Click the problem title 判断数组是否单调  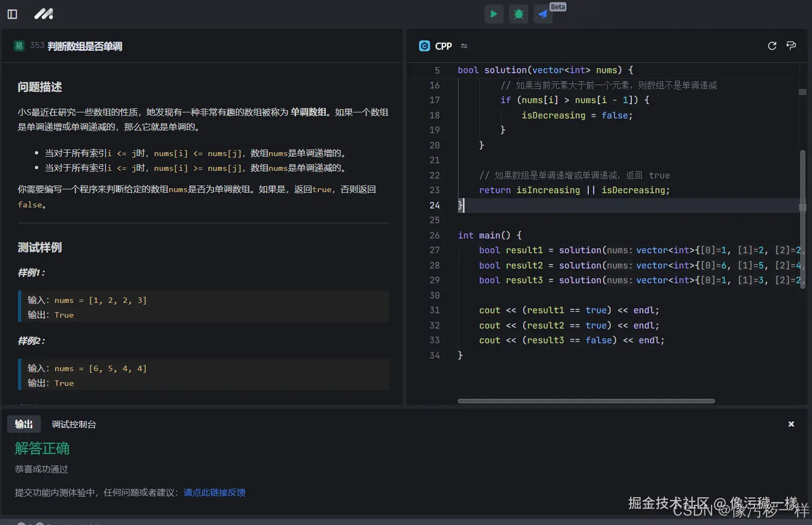click(x=85, y=46)
